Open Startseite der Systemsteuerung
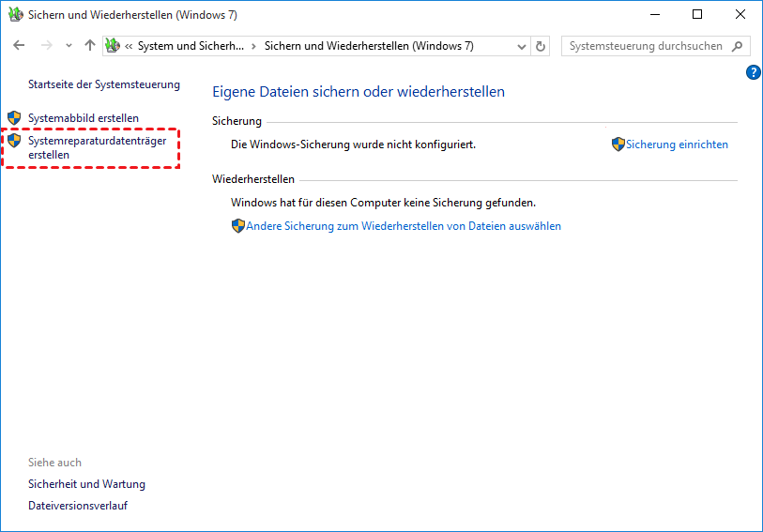763x532 pixels. (x=104, y=84)
